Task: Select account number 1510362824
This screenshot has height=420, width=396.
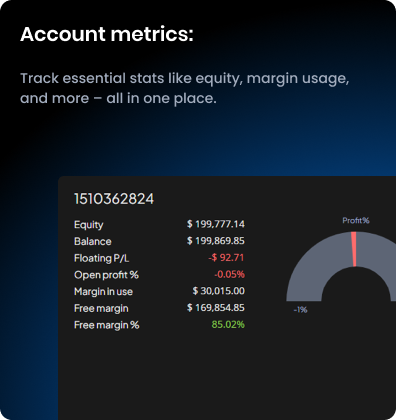Action: tap(114, 199)
